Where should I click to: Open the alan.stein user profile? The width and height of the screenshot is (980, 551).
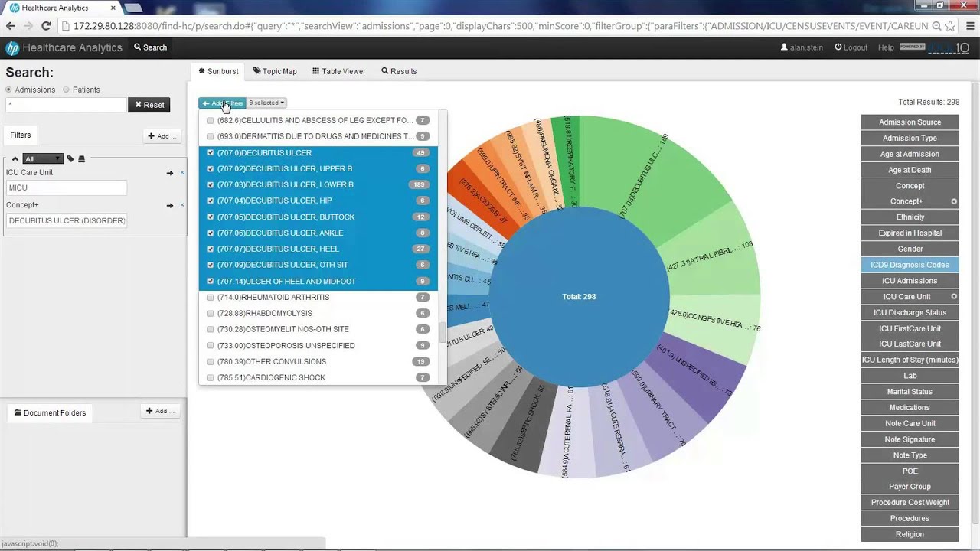pyautogui.click(x=802, y=47)
